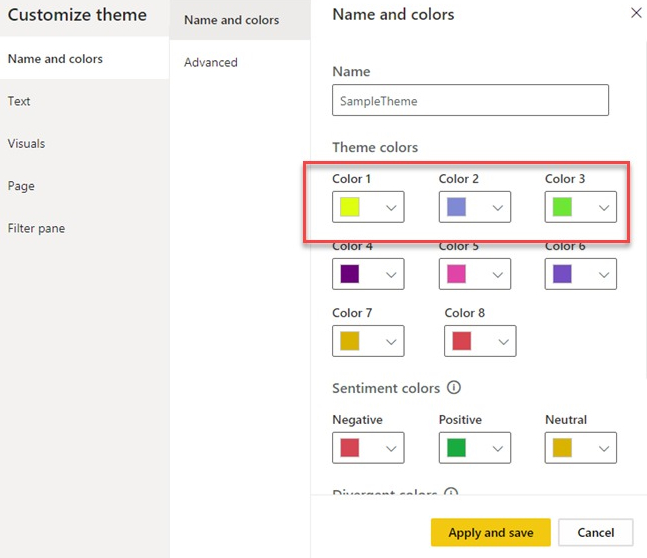This screenshot has width=647, height=558.
Task: Expand the Negative sentiment color dropdown
Action: point(392,448)
